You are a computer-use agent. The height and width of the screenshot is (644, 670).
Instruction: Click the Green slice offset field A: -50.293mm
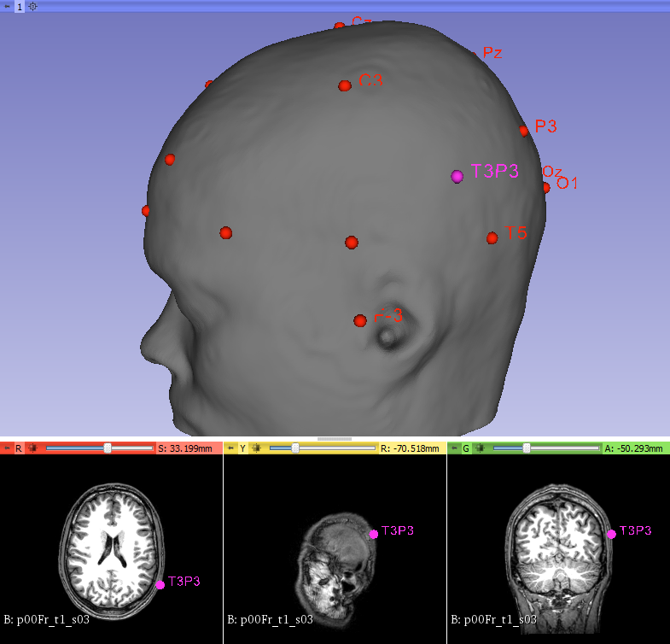coord(635,448)
